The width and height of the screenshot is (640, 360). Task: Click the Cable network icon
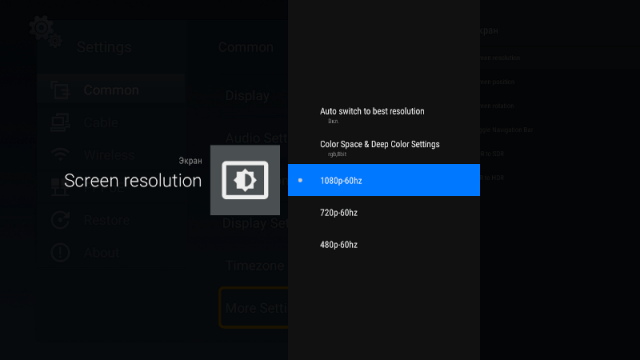(60, 122)
